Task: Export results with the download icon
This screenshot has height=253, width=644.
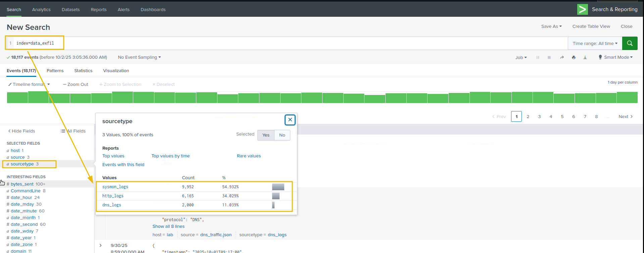Action: point(585,57)
